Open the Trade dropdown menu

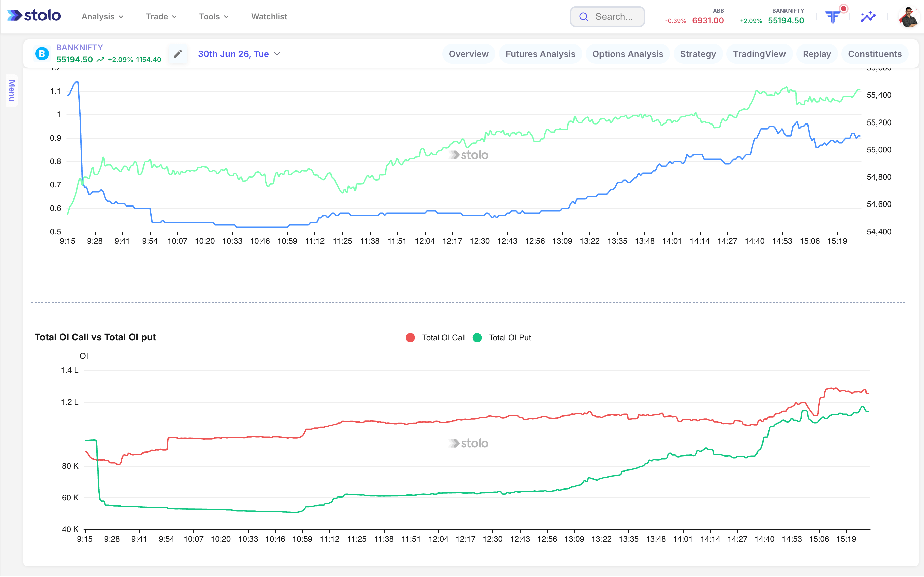161,16
